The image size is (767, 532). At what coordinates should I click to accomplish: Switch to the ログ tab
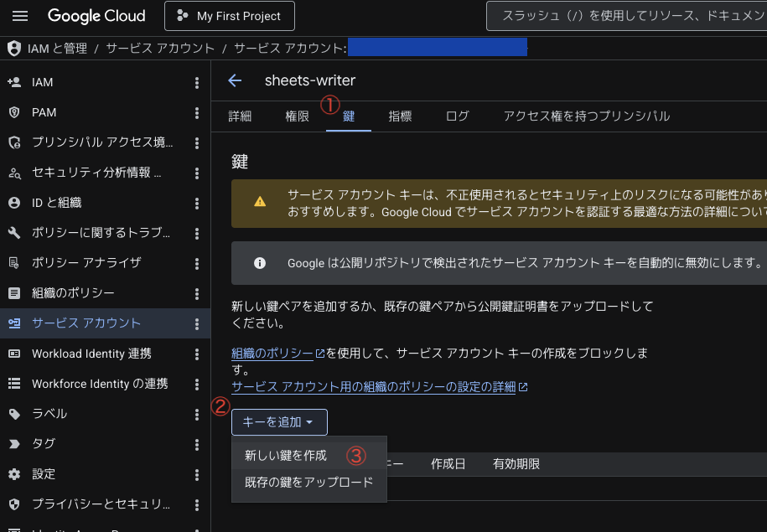click(x=458, y=116)
